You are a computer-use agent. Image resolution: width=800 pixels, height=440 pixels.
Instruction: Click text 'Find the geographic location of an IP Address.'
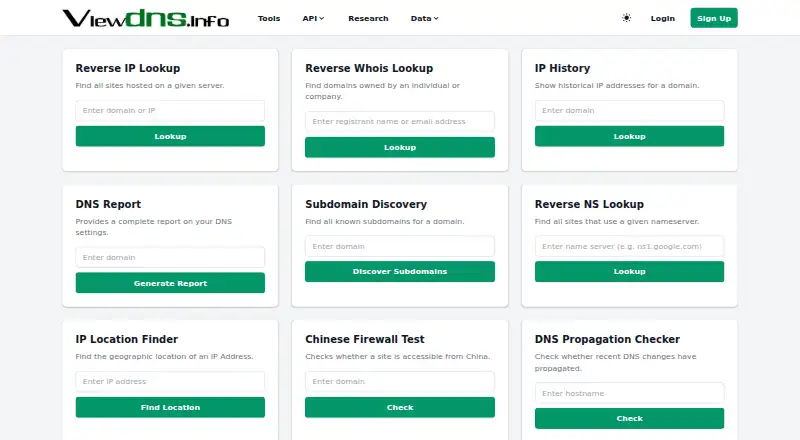coord(164,357)
